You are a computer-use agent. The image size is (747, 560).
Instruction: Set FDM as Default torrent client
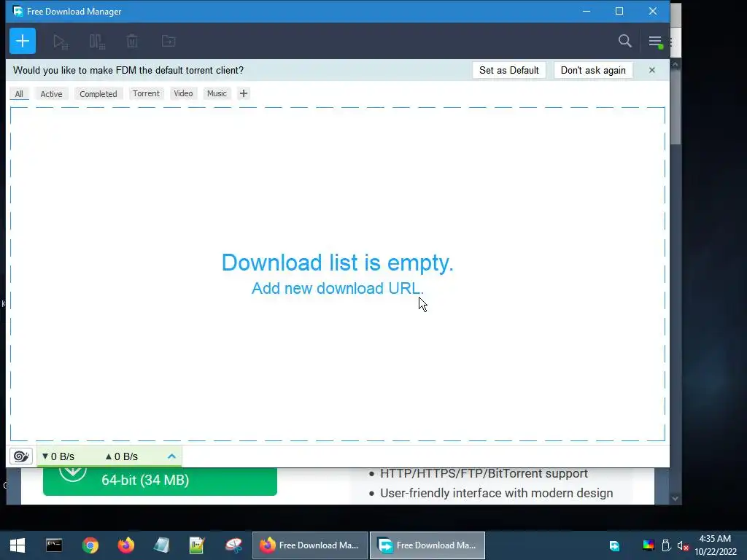508,71
